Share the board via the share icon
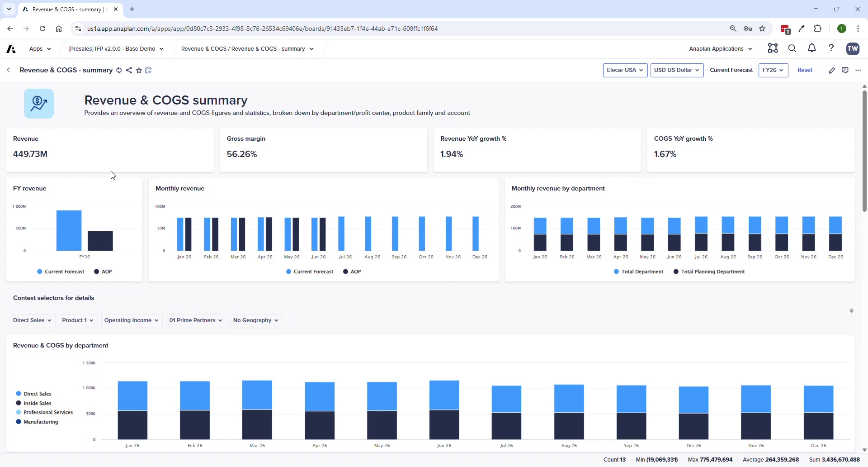This screenshot has height=467, width=868. click(x=129, y=71)
